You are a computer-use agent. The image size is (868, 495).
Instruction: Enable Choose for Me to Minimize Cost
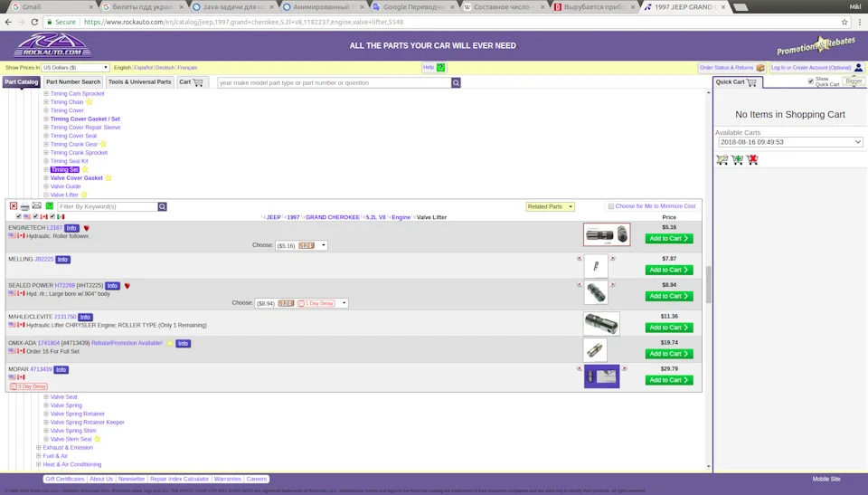pos(611,206)
